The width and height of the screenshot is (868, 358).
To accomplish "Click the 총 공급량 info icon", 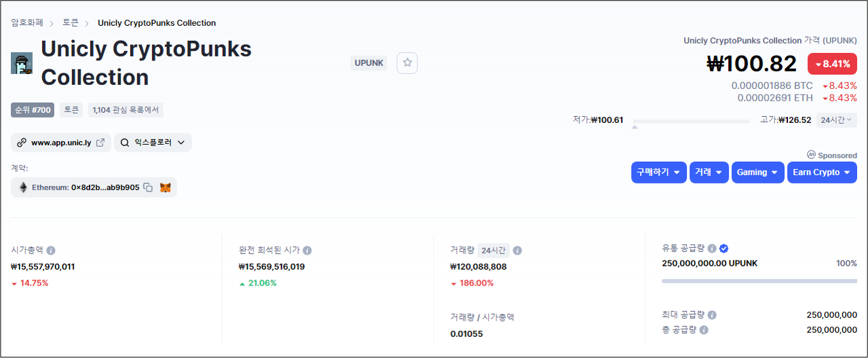I will click(x=704, y=330).
